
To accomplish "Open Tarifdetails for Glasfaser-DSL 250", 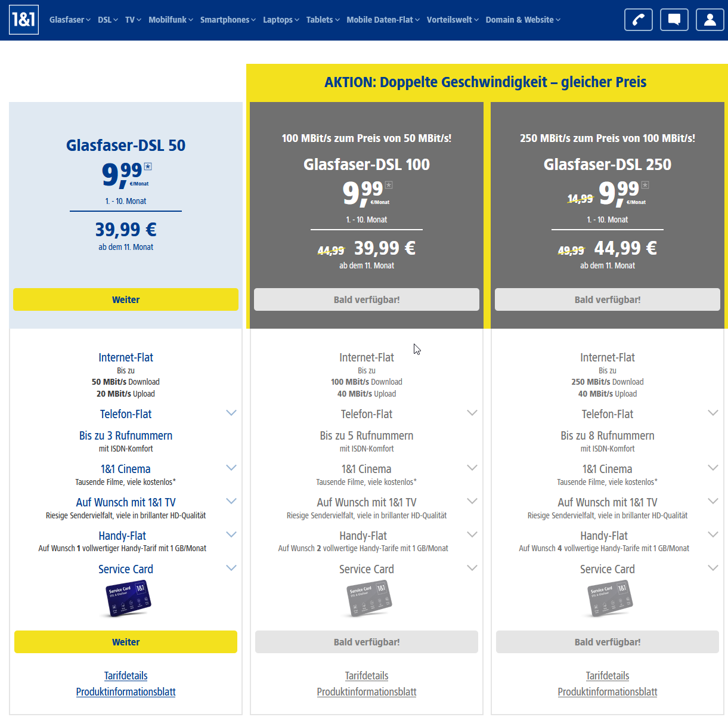I will [608, 676].
